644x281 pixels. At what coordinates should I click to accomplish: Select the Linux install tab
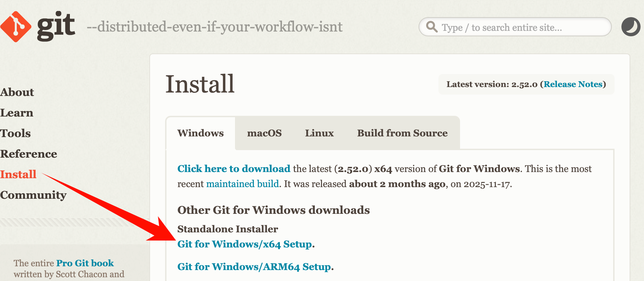point(319,133)
